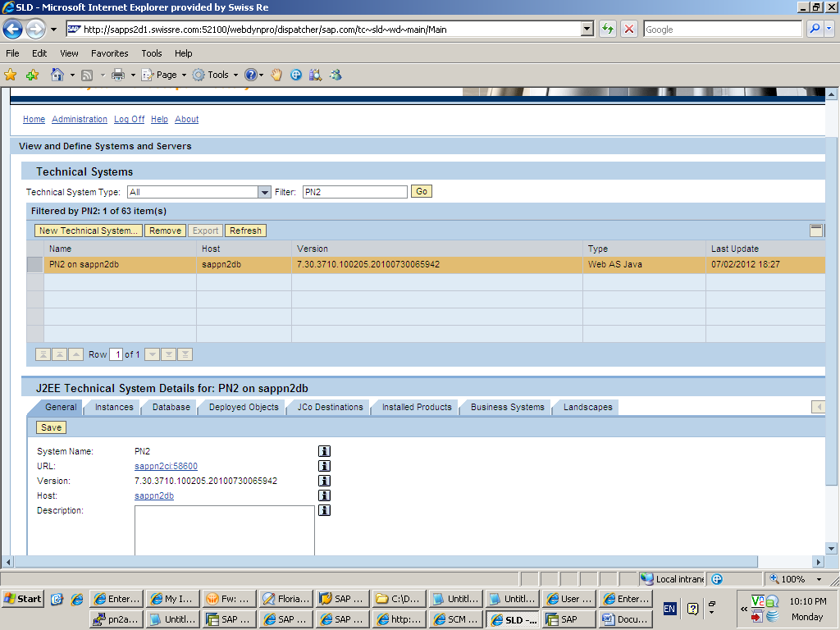Click info icon next to Host field
Viewport: 840px width, 630px height.
pyautogui.click(x=324, y=495)
